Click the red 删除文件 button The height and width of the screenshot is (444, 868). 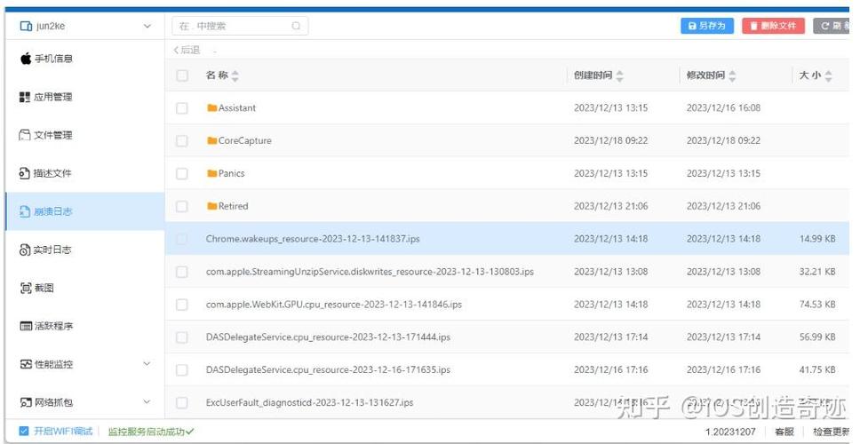[x=773, y=26]
